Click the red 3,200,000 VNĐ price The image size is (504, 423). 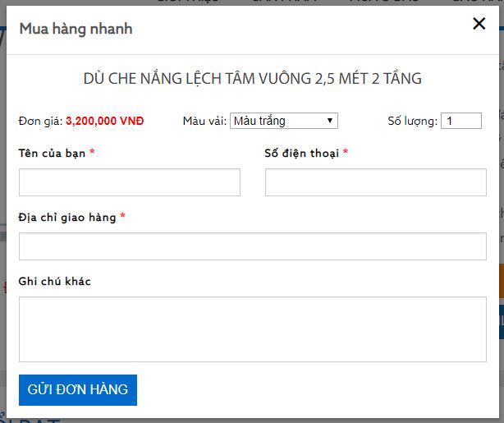click(104, 122)
